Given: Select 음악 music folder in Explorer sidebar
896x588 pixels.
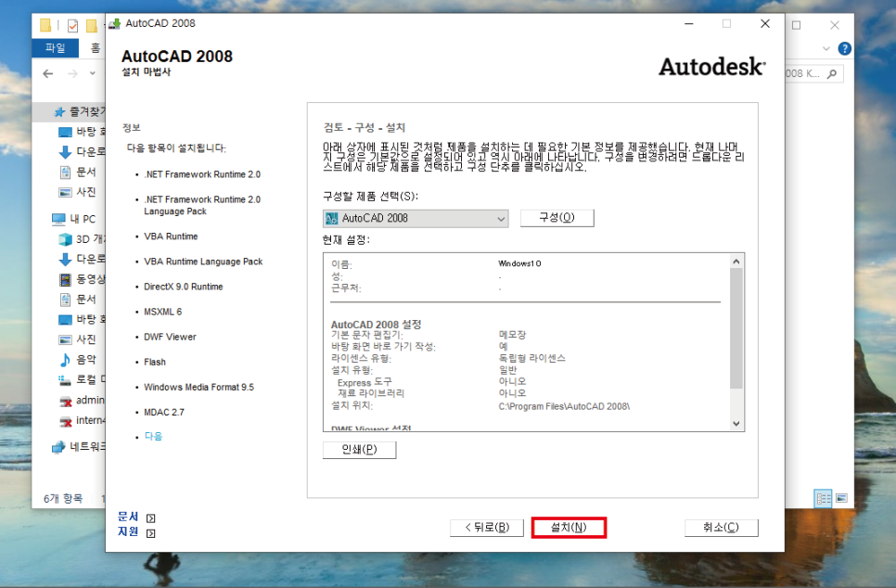Looking at the screenshot, I should point(78,360).
